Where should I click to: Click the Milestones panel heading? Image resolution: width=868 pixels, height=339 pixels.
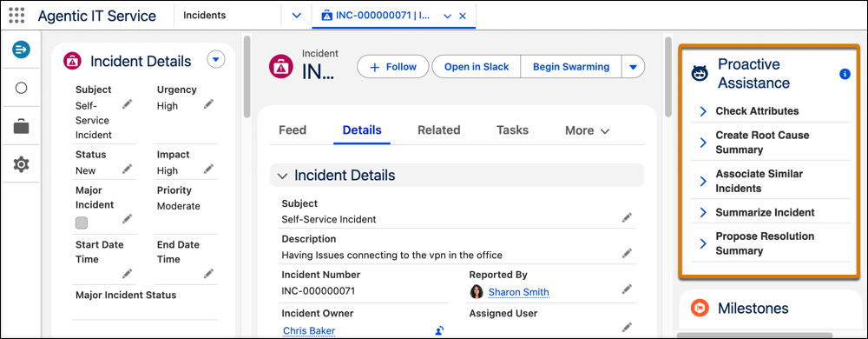753,308
